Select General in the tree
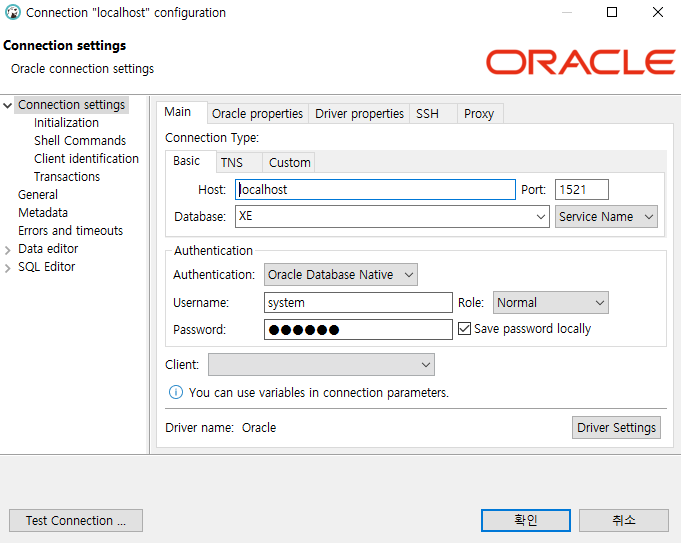Screen dimensions: 681x543 click(38, 195)
